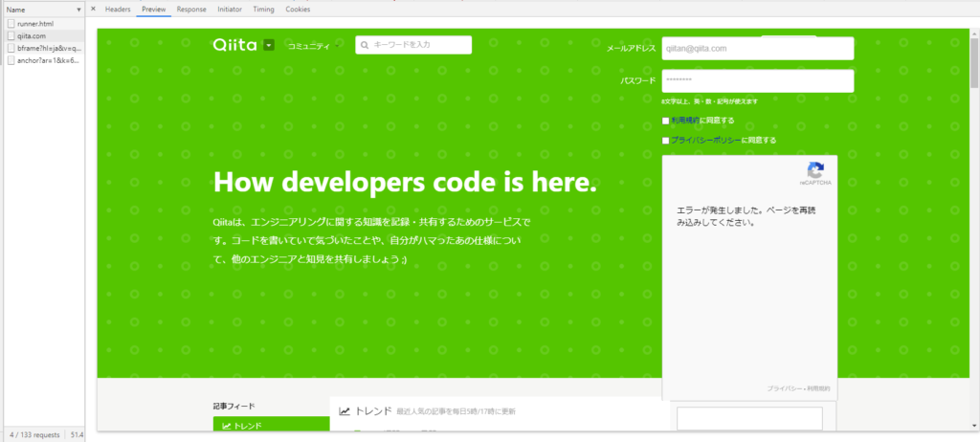
Task: Click the keyword search field
Action: click(413, 45)
